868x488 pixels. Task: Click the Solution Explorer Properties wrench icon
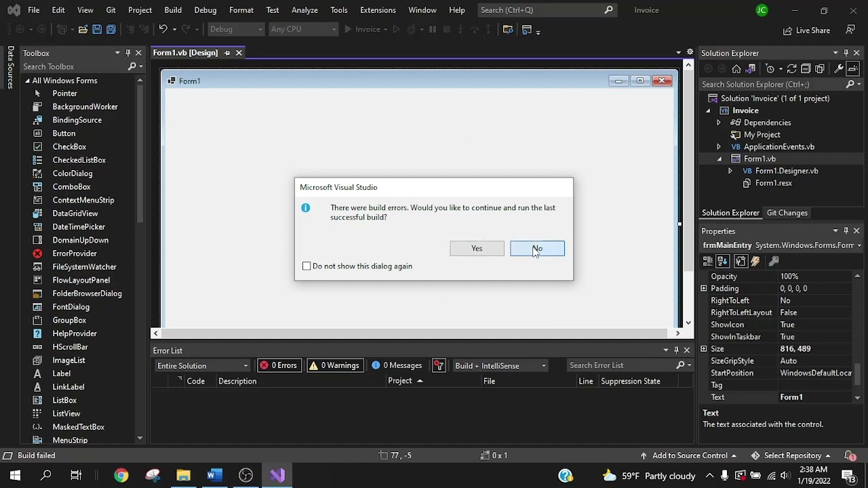pos(839,69)
